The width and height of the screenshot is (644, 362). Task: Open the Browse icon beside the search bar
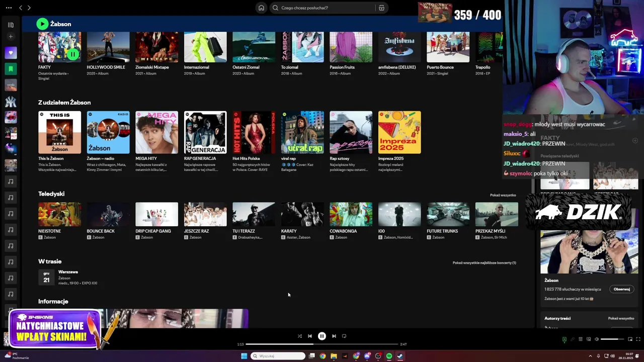pyautogui.click(x=381, y=8)
